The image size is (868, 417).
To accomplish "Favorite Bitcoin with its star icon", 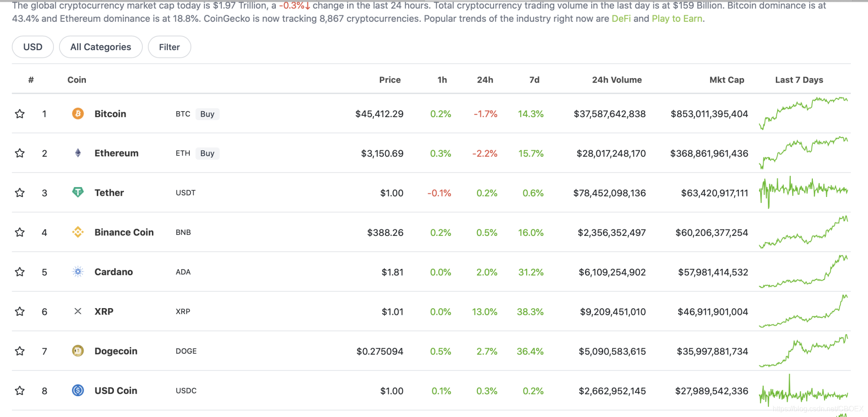I will pyautogui.click(x=20, y=114).
